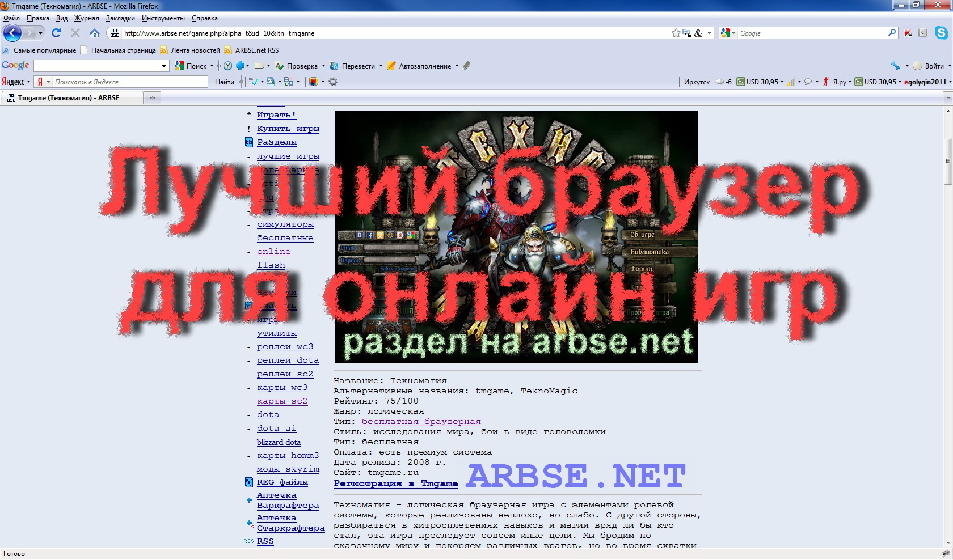Click the Найти button on Yandex bar

225,82
